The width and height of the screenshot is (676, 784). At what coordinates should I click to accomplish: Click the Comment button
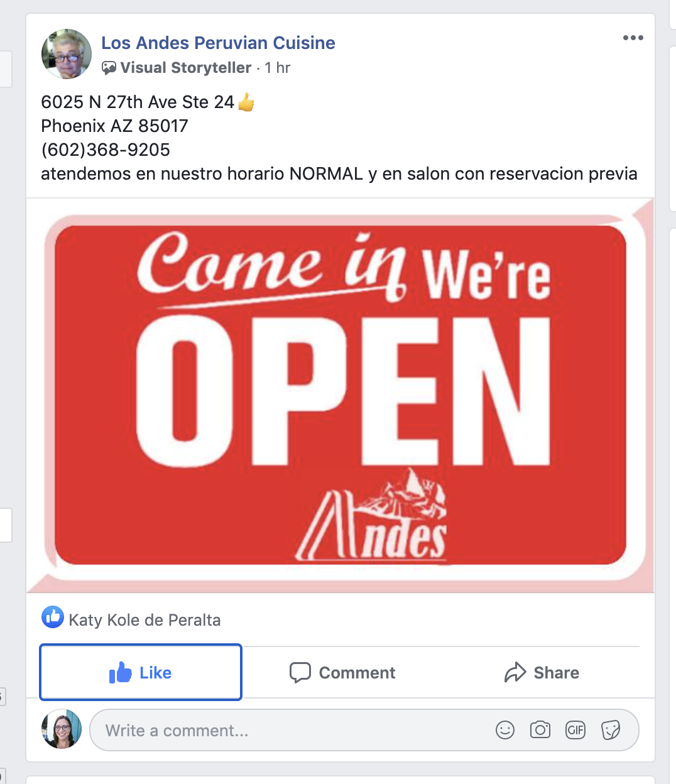[342, 672]
